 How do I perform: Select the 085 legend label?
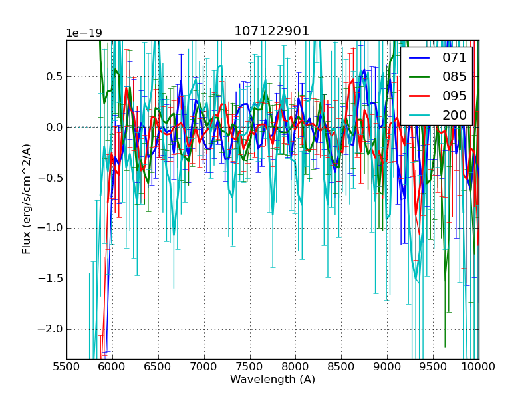(454, 77)
